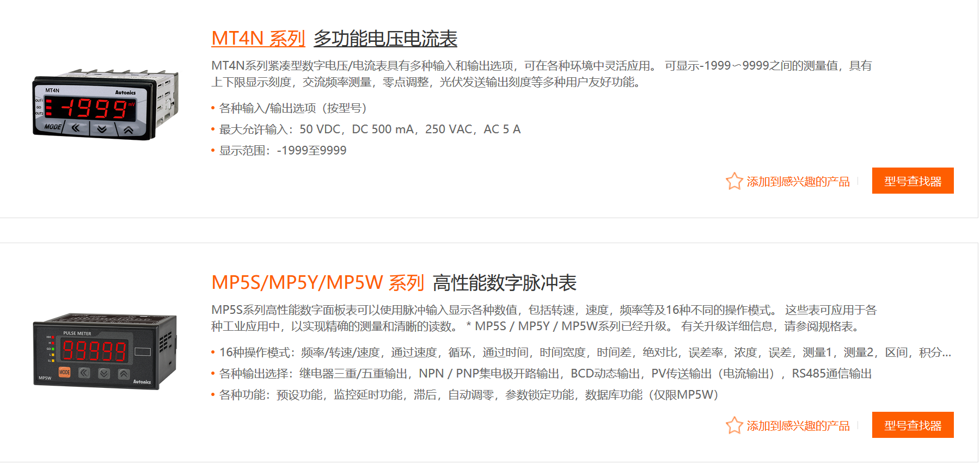Click the 16种操作模式 bullet line
This screenshot has height=464, width=980.
(585, 352)
